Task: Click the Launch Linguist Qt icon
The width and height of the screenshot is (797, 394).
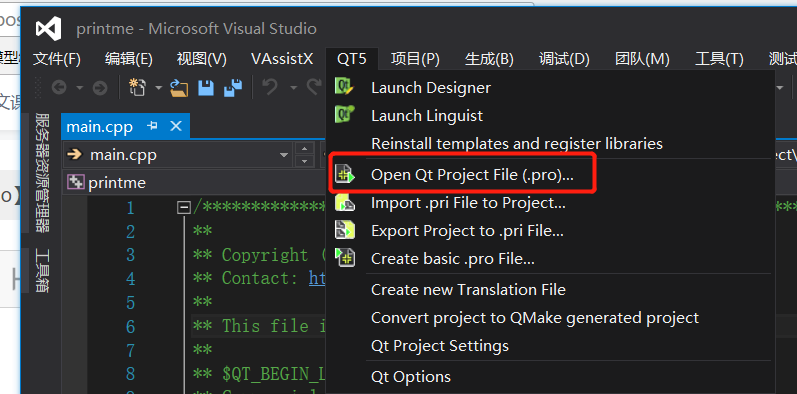Action: (344, 114)
